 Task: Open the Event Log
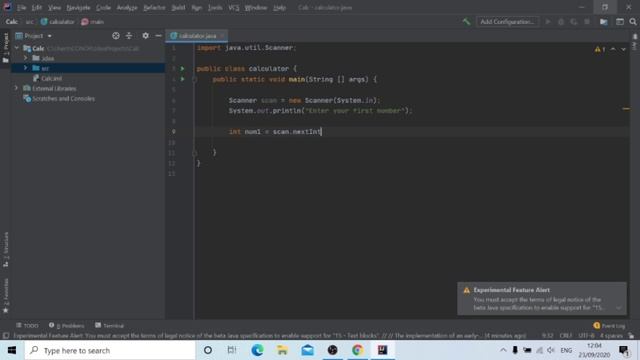point(609,325)
